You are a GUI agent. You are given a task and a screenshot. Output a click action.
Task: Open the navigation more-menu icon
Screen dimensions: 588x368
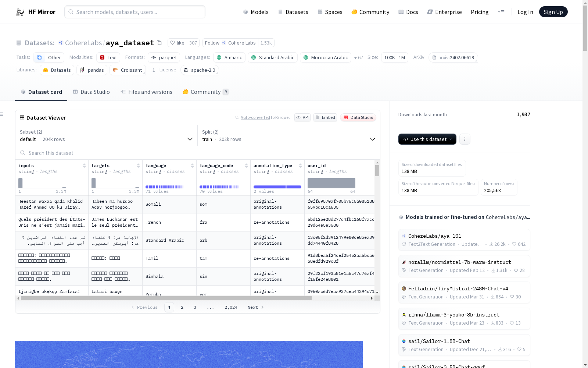(x=501, y=12)
